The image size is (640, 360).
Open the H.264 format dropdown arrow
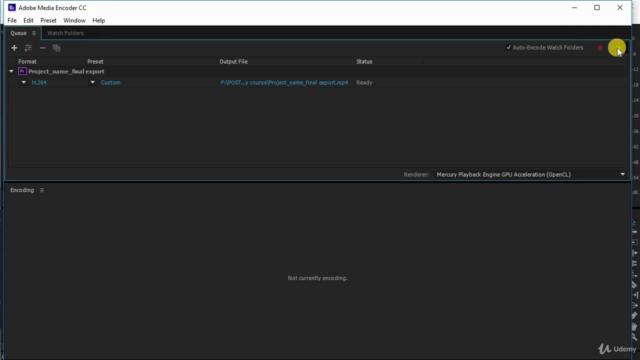pos(24,82)
